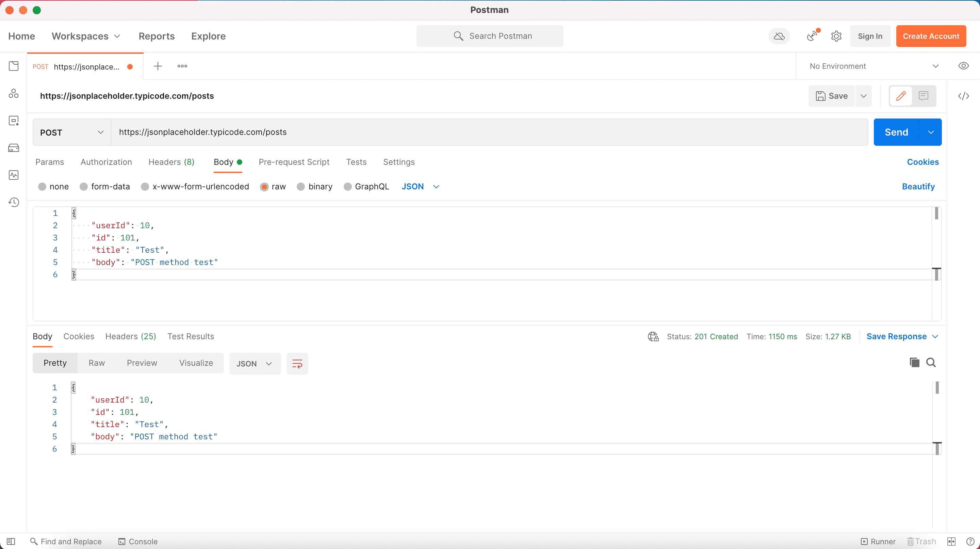The image size is (980, 549).
Task: Open the Test Results tab
Action: [x=191, y=336]
